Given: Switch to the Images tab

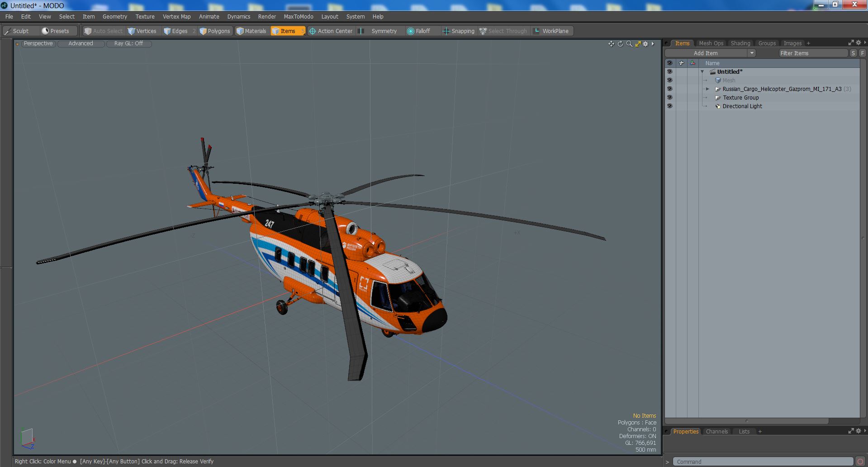Looking at the screenshot, I should [x=792, y=43].
